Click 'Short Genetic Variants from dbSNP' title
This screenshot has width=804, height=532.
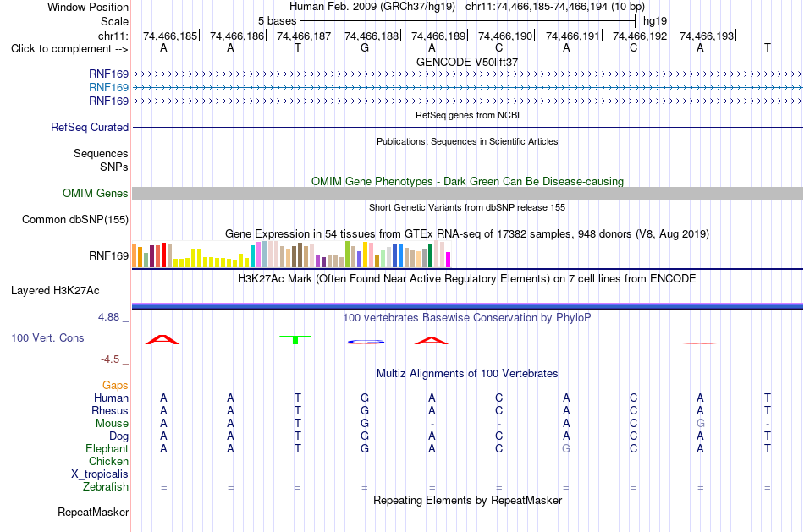467,207
